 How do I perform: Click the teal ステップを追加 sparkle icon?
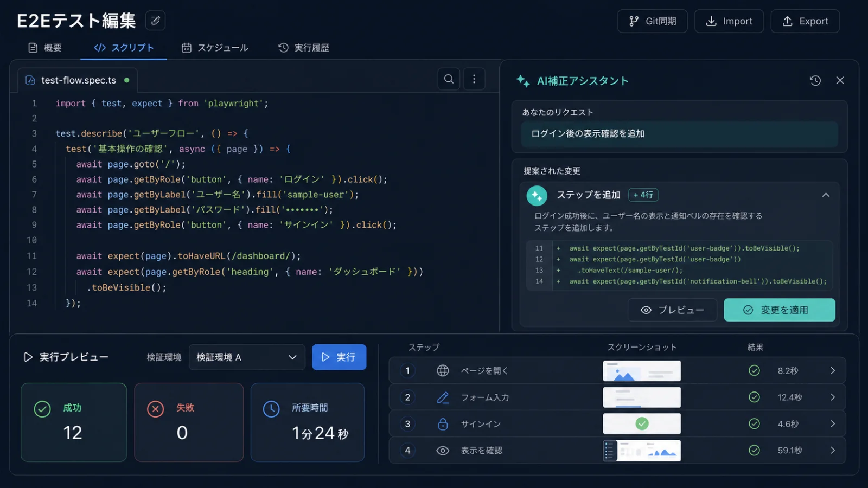537,196
